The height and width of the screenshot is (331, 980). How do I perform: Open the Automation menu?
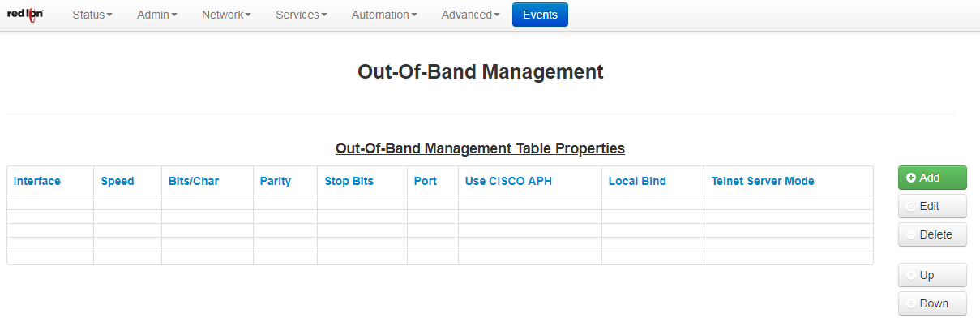[384, 15]
